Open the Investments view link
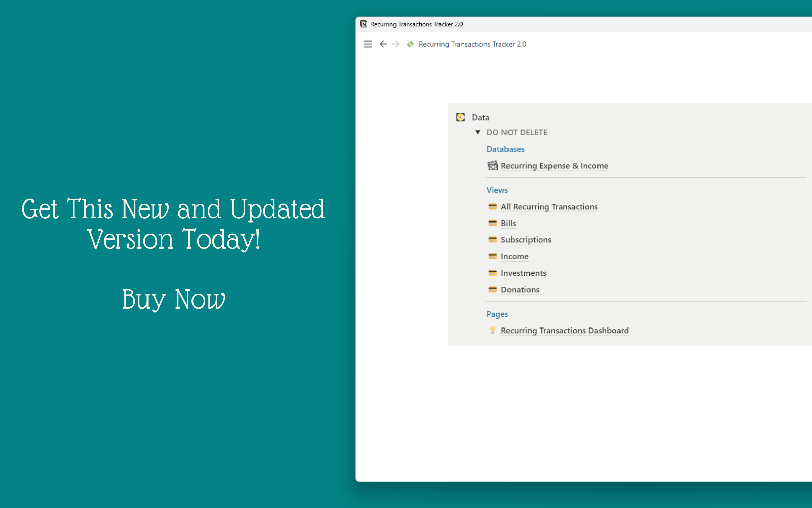 pos(523,273)
